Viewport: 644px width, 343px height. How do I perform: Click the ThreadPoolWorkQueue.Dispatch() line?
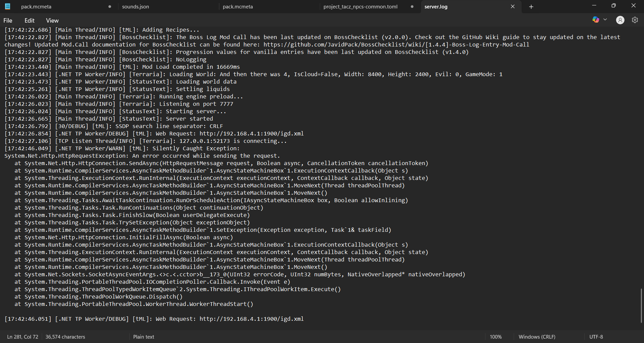tap(98, 297)
